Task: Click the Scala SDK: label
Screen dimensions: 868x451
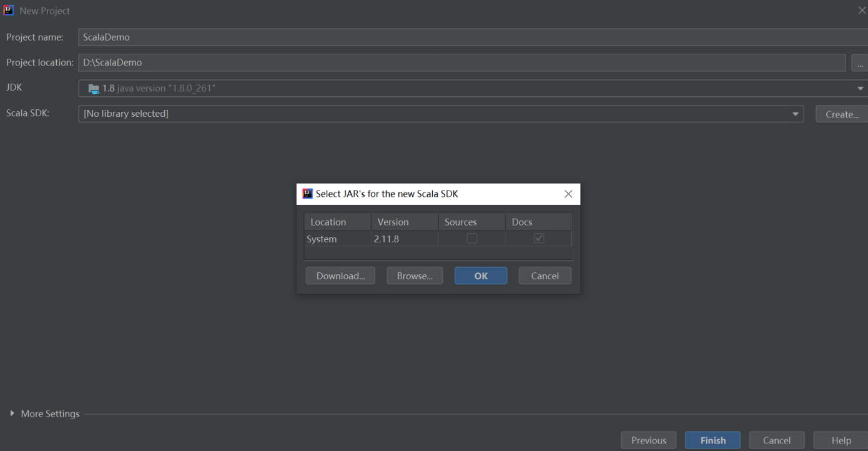Action: pyautogui.click(x=27, y=113)
